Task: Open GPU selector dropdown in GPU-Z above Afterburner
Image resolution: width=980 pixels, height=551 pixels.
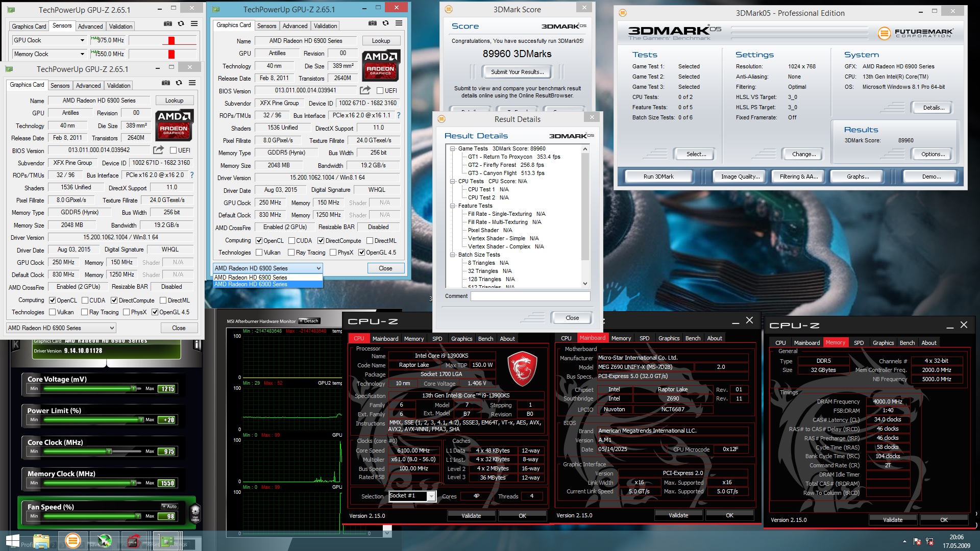Action: point(61,328)
